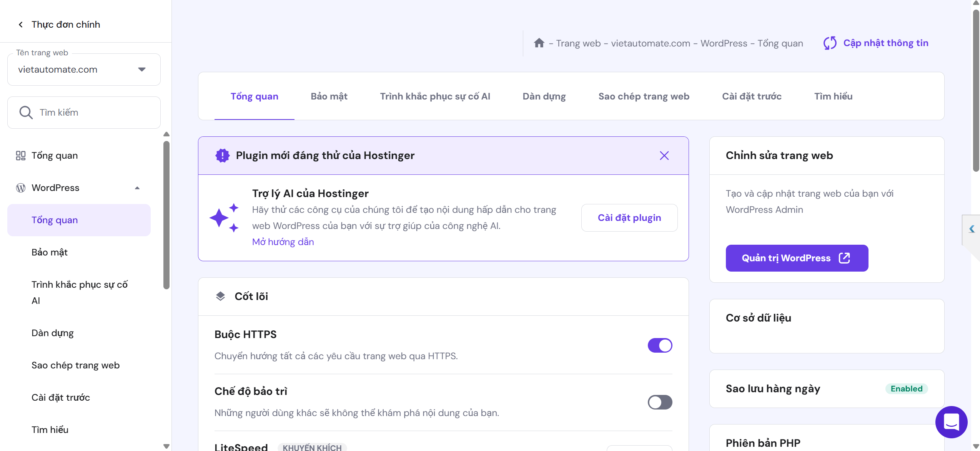Click the main page scrollbar thumb
The image size is (980, 451).
pos(976,91)
